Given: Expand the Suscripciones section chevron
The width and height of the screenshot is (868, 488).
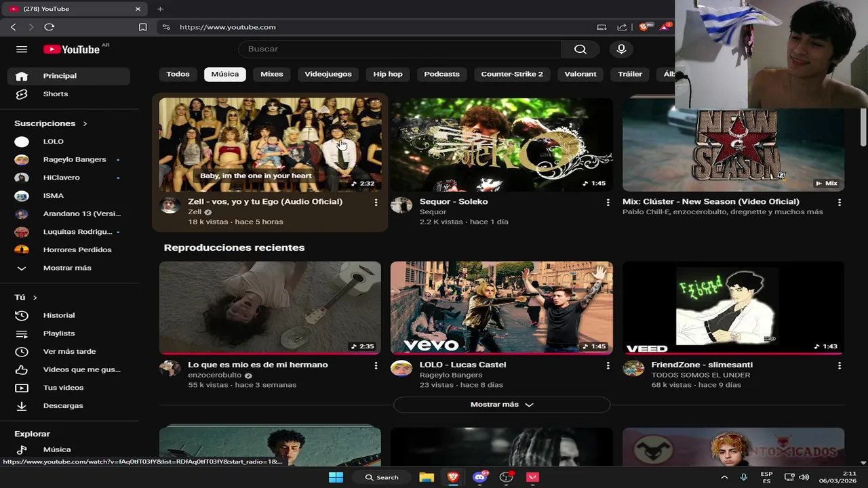Looking at the screenshot, I should point(85,123).
